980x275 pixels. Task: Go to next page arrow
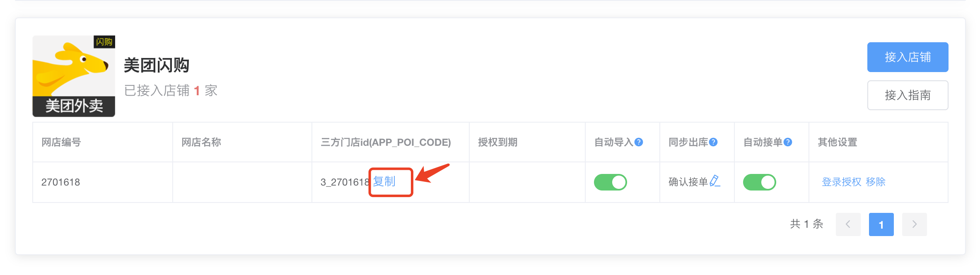(914, 224)
